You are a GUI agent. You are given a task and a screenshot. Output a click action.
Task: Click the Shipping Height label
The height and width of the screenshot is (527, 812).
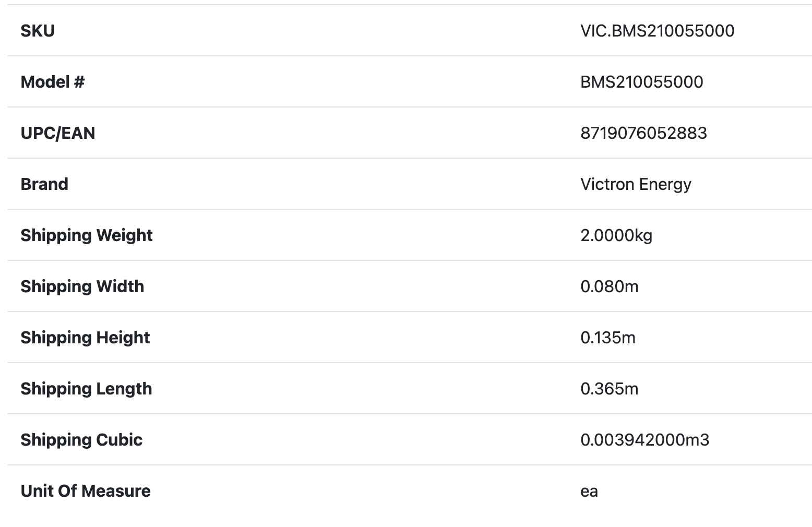(85, 338)
